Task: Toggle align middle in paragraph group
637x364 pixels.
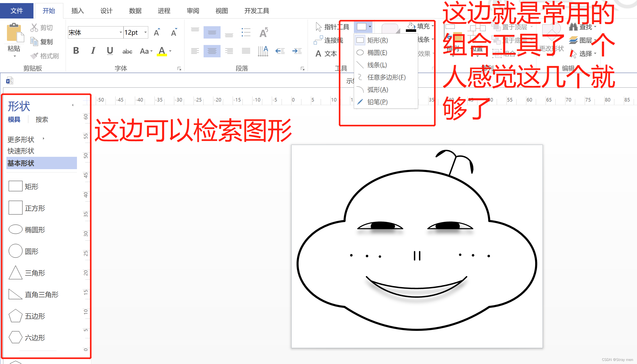Action: 212,32
